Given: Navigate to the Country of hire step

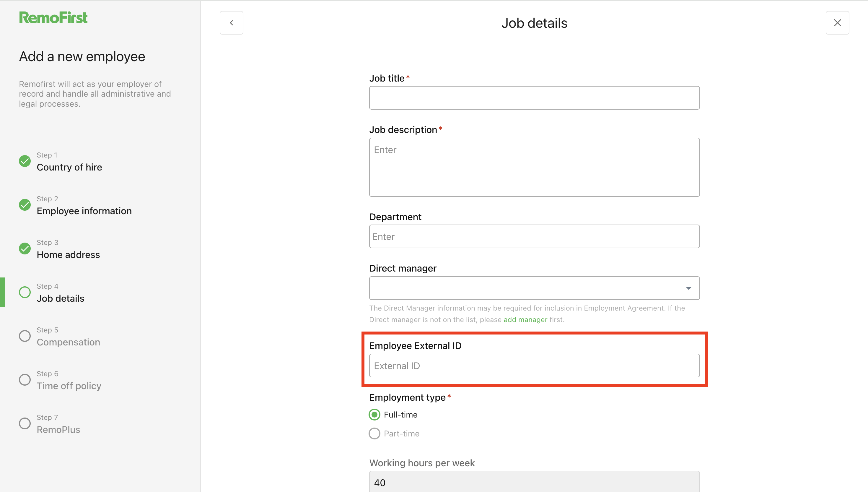Looking at the screenshot, I should [69, 167].
